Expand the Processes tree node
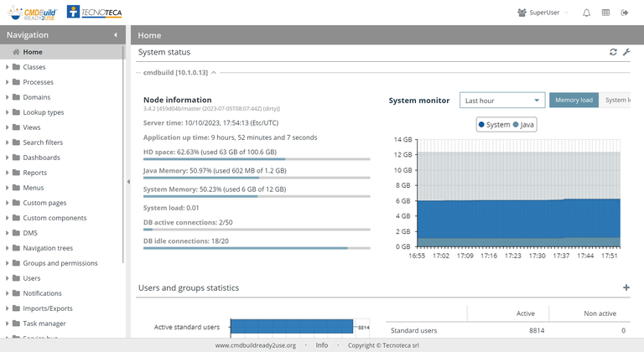The height and width of the screenshot is (352, 644). pos(7,82)
